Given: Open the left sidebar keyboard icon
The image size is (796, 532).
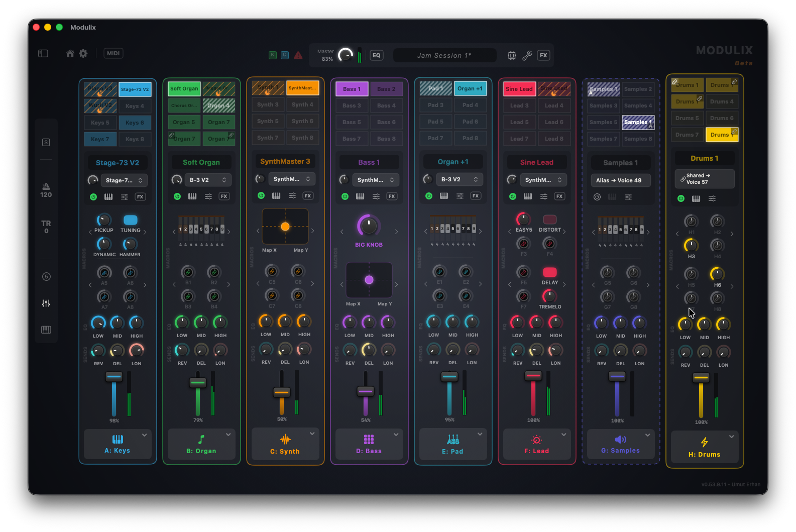Looking at the screenshot, I should (46, 330).
